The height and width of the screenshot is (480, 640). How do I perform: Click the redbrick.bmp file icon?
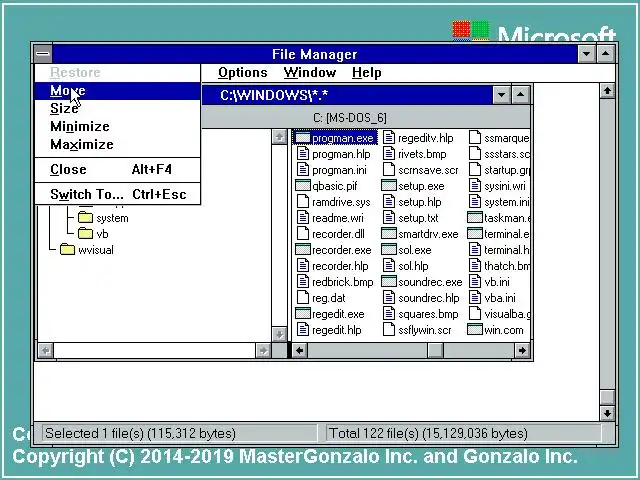(303, 282)
